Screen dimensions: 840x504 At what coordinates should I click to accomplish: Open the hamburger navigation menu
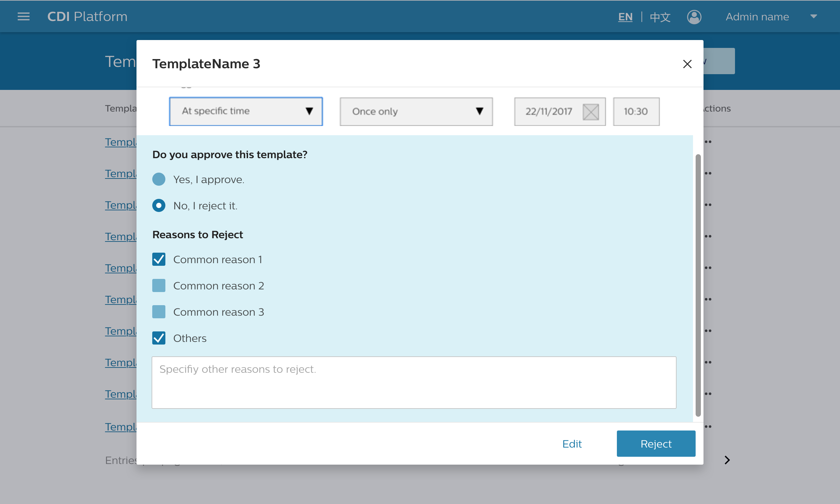tap(23, 16)
